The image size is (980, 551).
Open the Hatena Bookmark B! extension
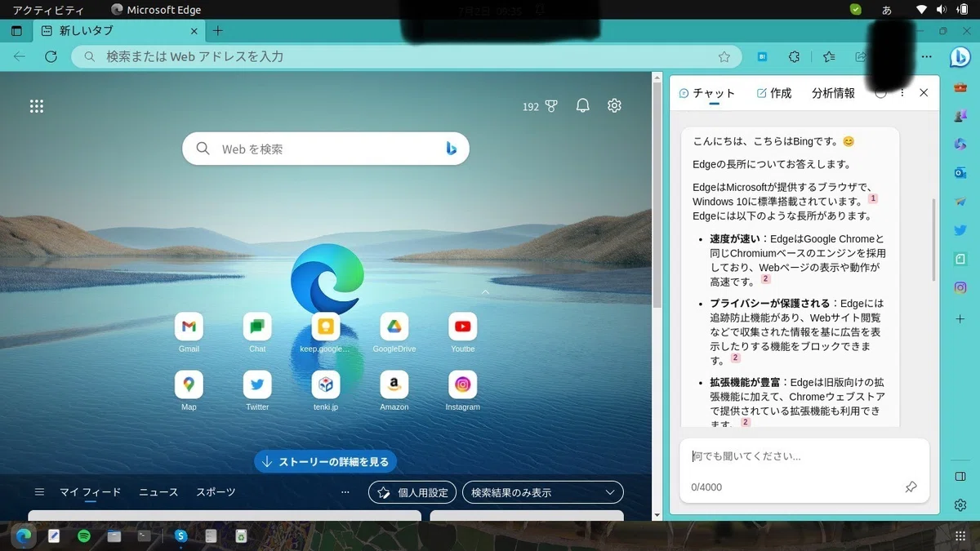click(762, 57)
